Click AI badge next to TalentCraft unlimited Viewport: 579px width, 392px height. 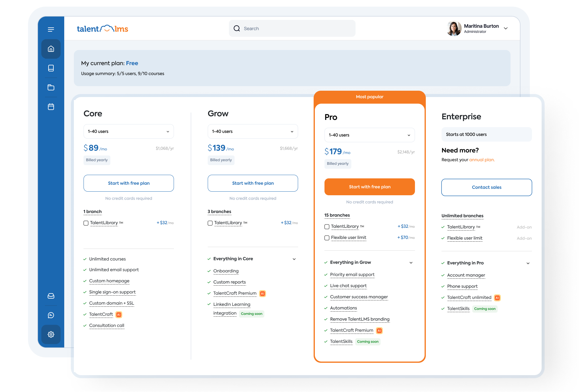(498, 298)
